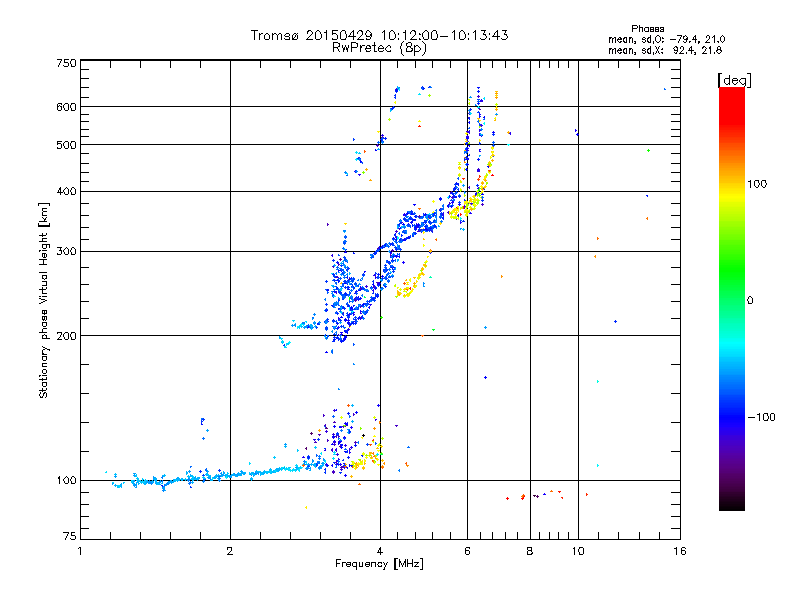The height and width of the screenshot is (600, 800).
Task: Click the x-axis tick label '6'
Action: 467,551
